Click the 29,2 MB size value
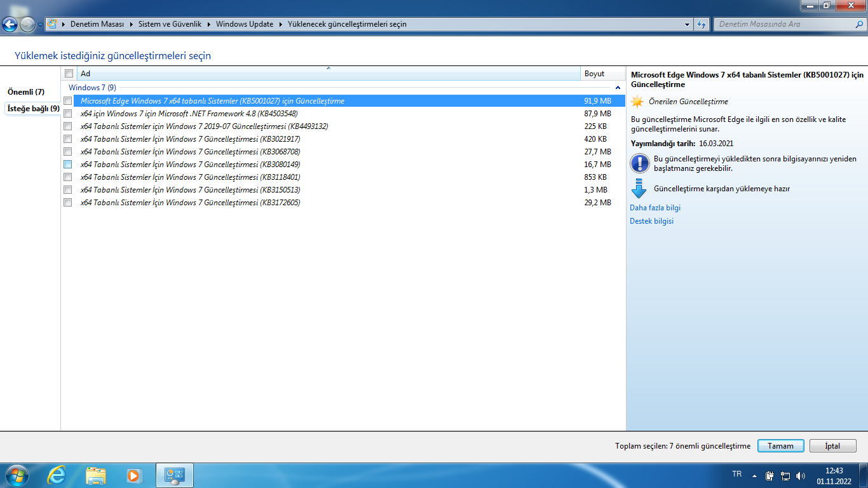The height and width of the screenshot is (488, 868). pos(597,203)
